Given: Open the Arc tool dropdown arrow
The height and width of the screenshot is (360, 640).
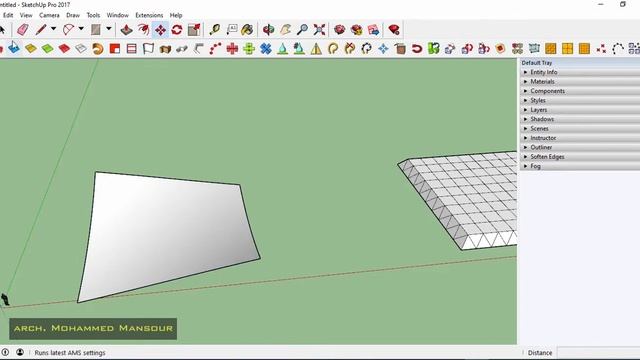Looking at the screenshot, I should pyautogui.click(x=81, y=29).
